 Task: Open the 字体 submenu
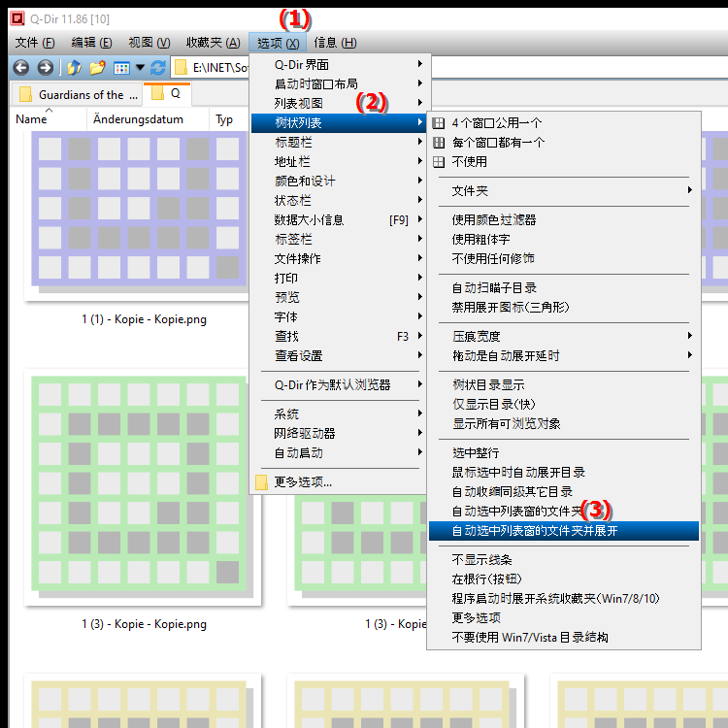339,317
